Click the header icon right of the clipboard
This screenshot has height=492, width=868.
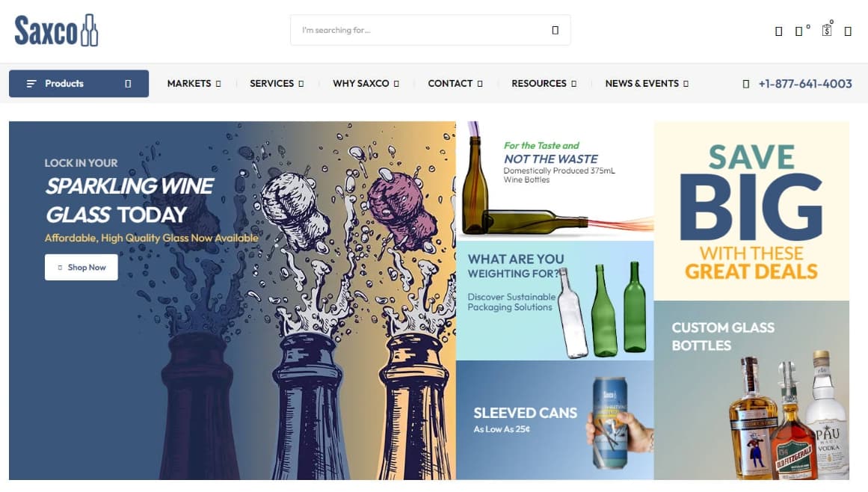848,31
